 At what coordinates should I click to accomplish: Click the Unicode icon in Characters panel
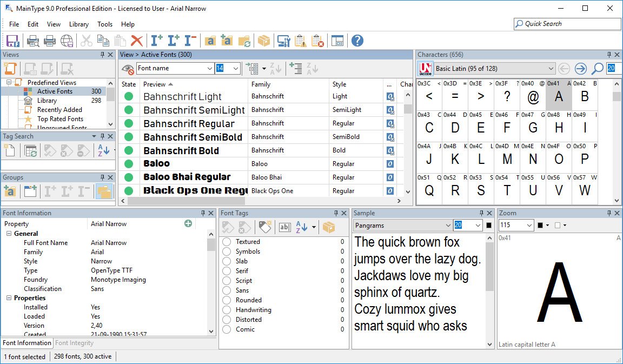coord(426,69)
